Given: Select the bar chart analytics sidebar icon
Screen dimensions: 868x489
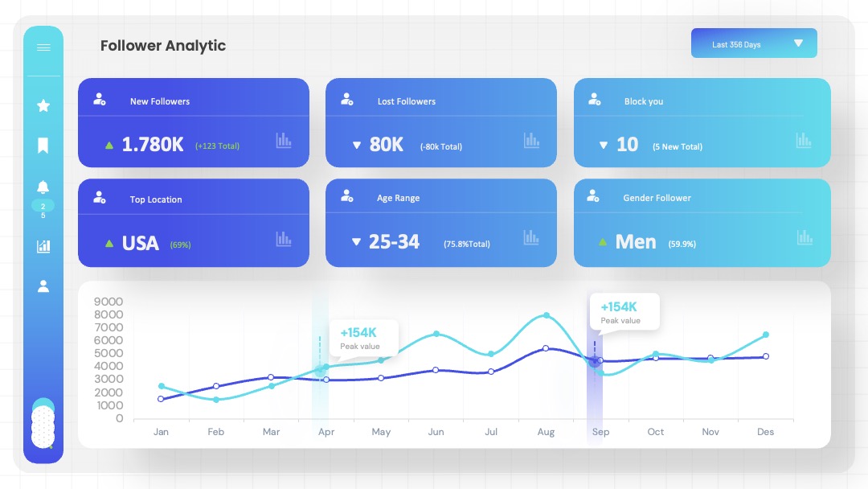Looking at the screenshot, I should coord(43,246).
